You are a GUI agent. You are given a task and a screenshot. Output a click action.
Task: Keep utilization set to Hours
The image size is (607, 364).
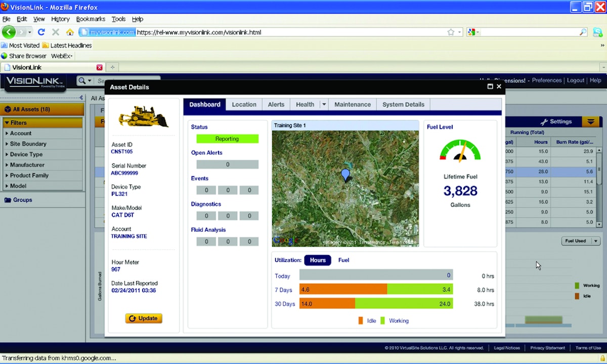click(x=318, y=260)
